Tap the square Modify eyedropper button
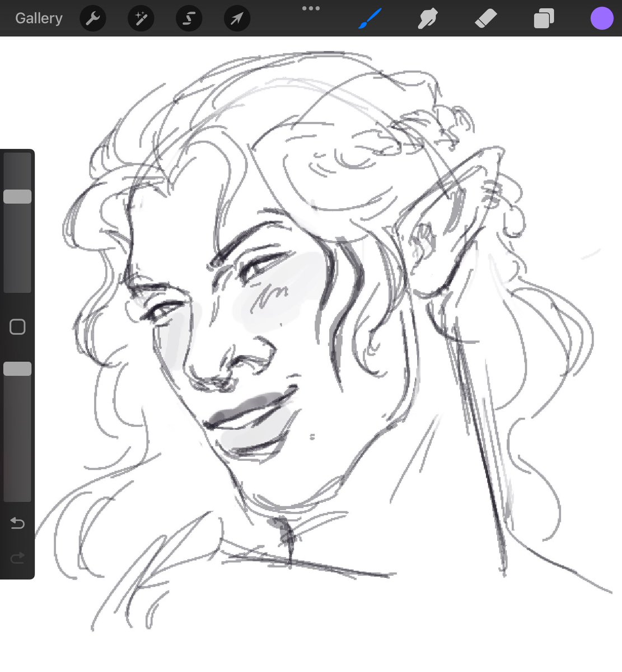Viewport: 622px width, 672px height. pos(17,326)
